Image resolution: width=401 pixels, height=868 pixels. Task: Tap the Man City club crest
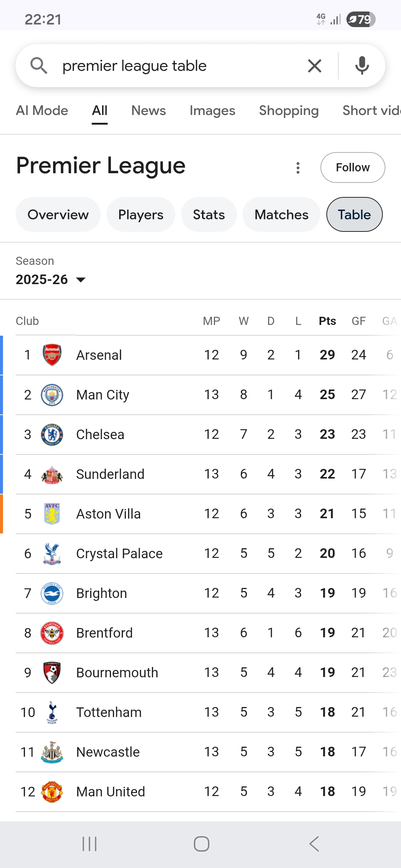click(52, 395)
